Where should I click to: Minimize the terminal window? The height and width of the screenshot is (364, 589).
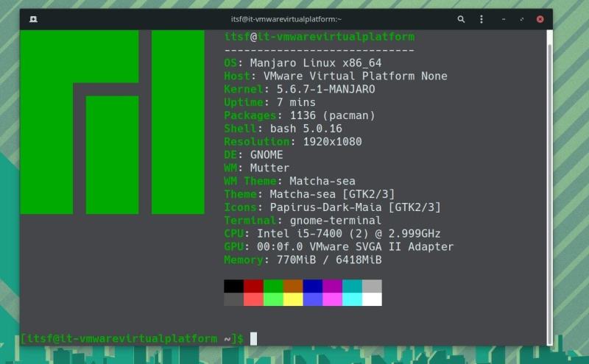tap(504, 19)
